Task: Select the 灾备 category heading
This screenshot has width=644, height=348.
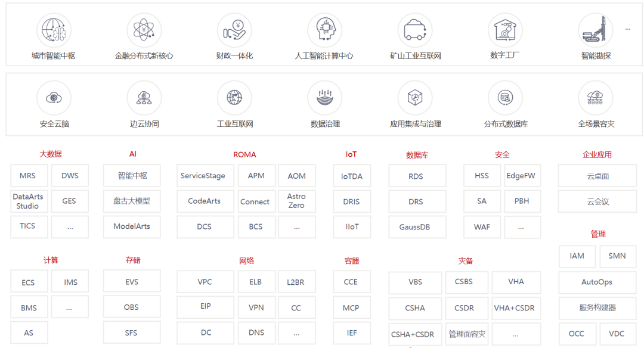Action: click(x=465, y=260)
